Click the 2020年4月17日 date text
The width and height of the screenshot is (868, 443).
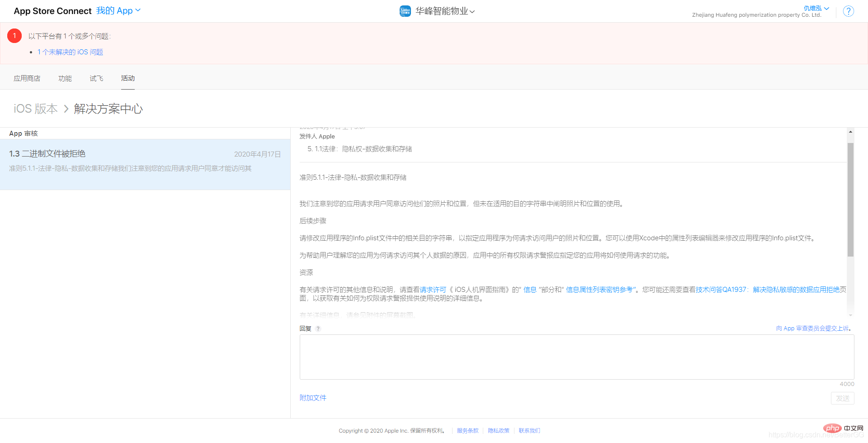pyautogui.click(x=257, y=154)
